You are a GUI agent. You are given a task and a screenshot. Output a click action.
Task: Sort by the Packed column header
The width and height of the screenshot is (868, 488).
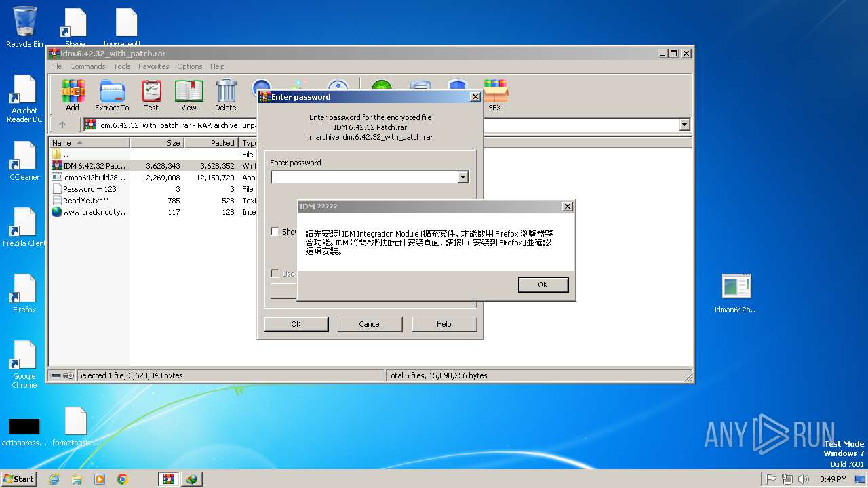tap(211, 143)
